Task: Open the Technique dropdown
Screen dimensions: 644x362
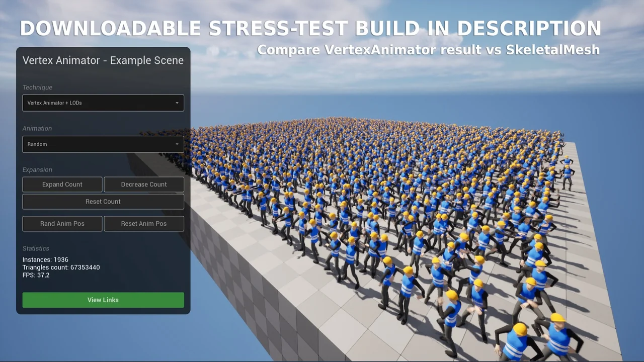Action: (103, 103)
